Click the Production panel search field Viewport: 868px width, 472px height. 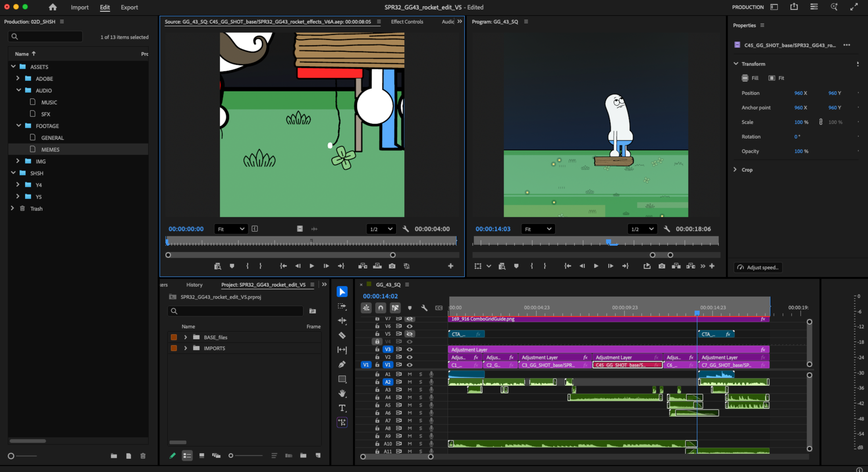click(x=45, y=36)
